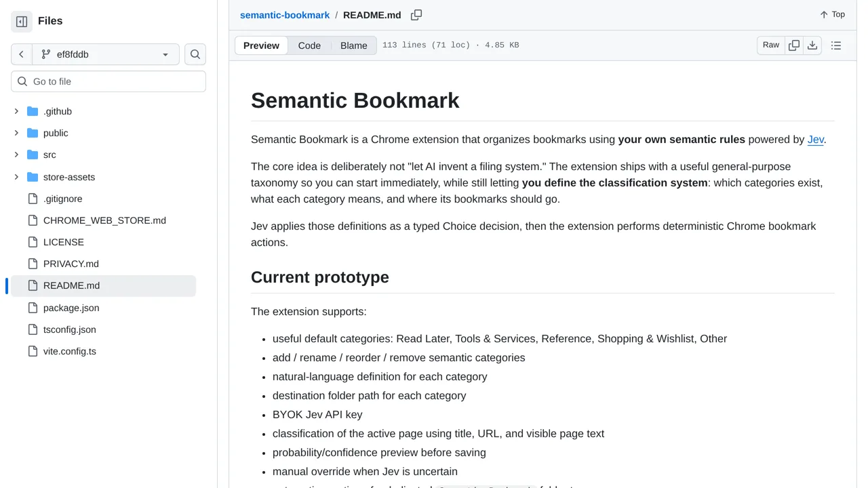Click 'probability/confidence preview before saving' bullet
The width and height of the screenshot is (868, 488).
[379, 453]
